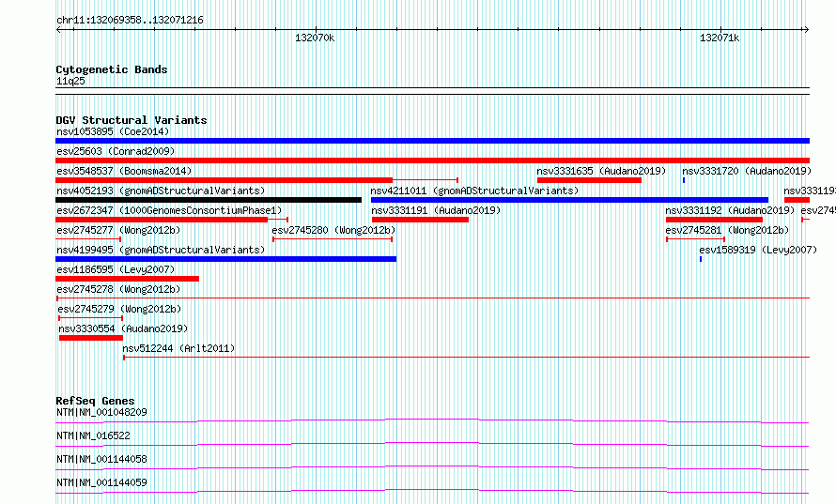Viewport: 836px width, 504px height.
Task: Click the RefSeq Genes track heading
Action: click(x=95, y=401)
